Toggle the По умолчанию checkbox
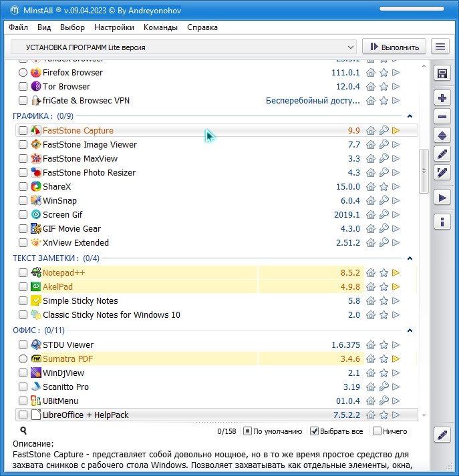This screenshot has height=476, width=459. pyautogui.click(x=247, y=431)
